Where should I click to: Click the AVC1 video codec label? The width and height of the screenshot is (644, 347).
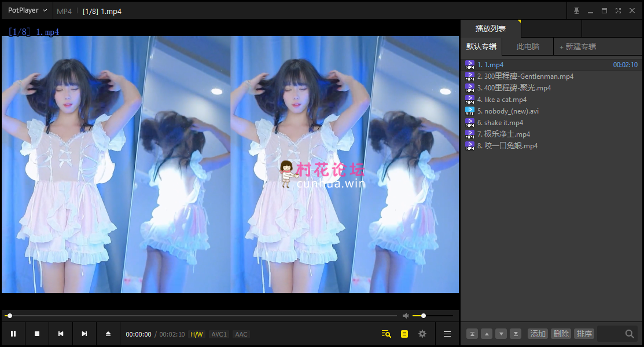pyautogui.click(x=219, y=334)
